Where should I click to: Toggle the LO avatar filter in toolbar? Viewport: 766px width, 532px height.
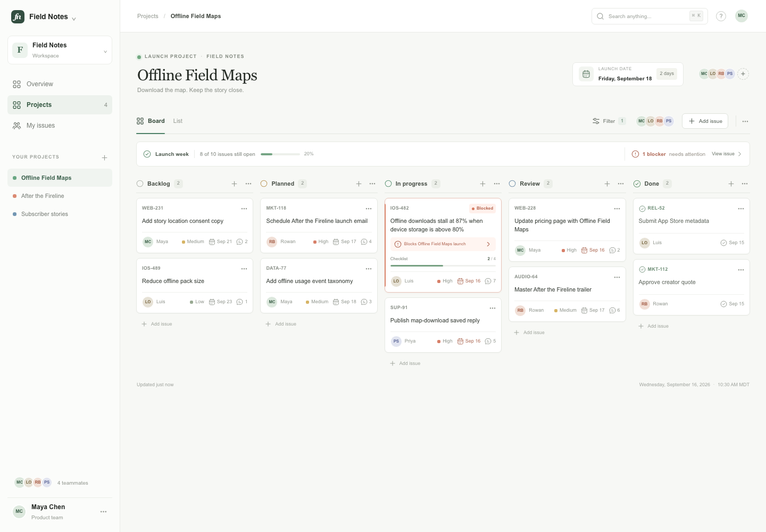[651, 121]
